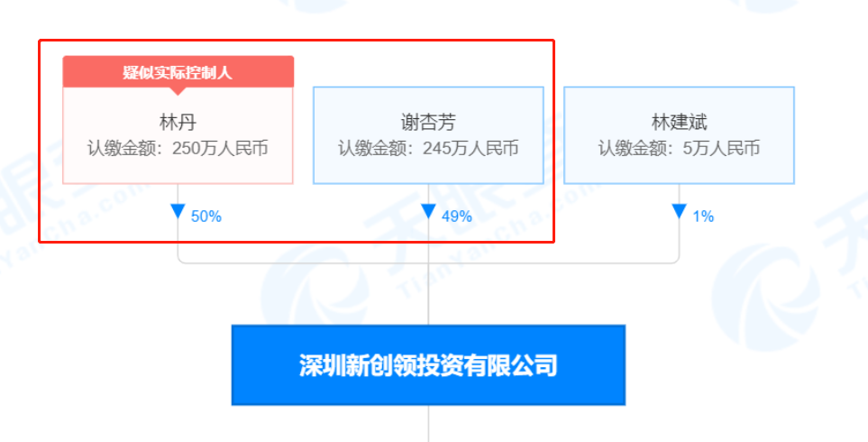Click the pointer notch under 疑似实际控制人 badge
868x442 pixels.
tap(178, 91)
